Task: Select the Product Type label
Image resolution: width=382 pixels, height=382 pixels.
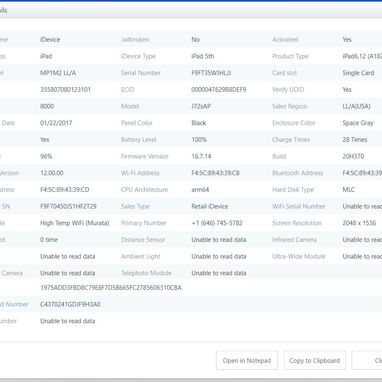Action: tap(290, 56)
